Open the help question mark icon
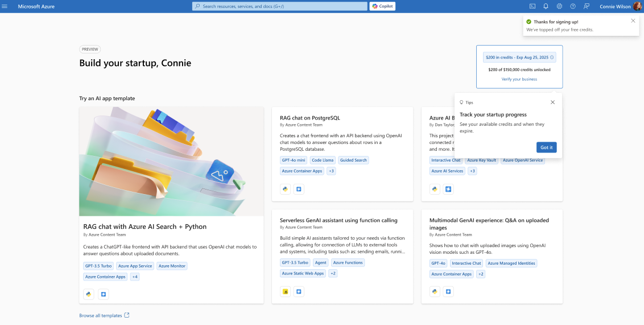Viewport: 644px width, 325px height. [573, 6]
